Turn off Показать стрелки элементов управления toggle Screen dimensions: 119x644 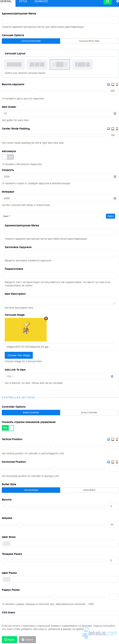click(8, 428)
